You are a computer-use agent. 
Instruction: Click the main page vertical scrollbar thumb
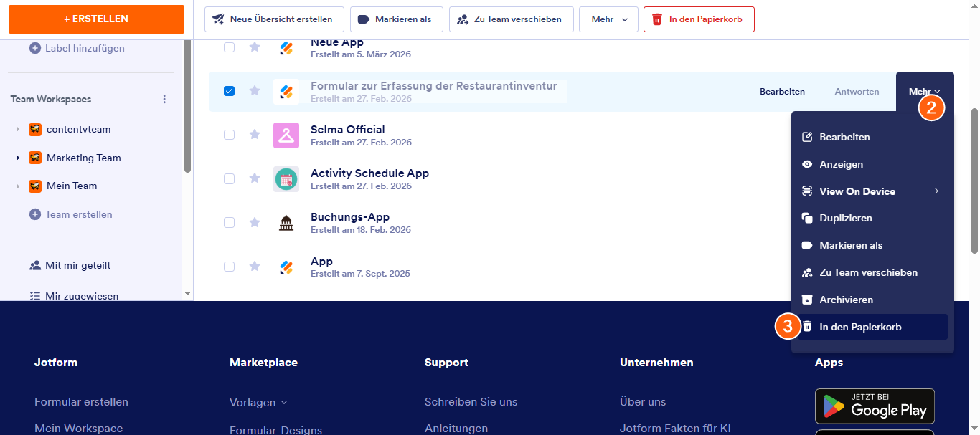[974, 181]
